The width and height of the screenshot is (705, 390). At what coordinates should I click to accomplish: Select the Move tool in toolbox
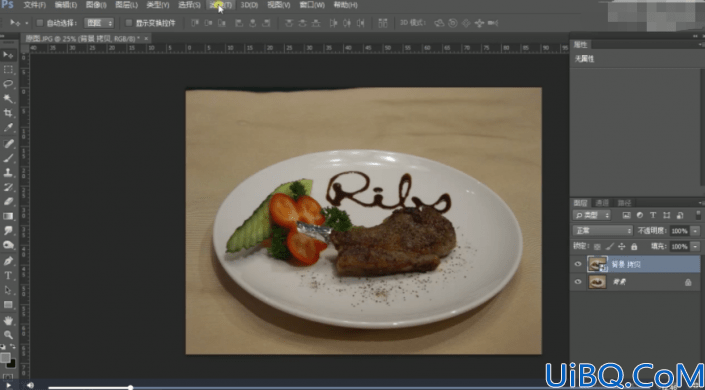pyautogui.click(x=8, y=55)
